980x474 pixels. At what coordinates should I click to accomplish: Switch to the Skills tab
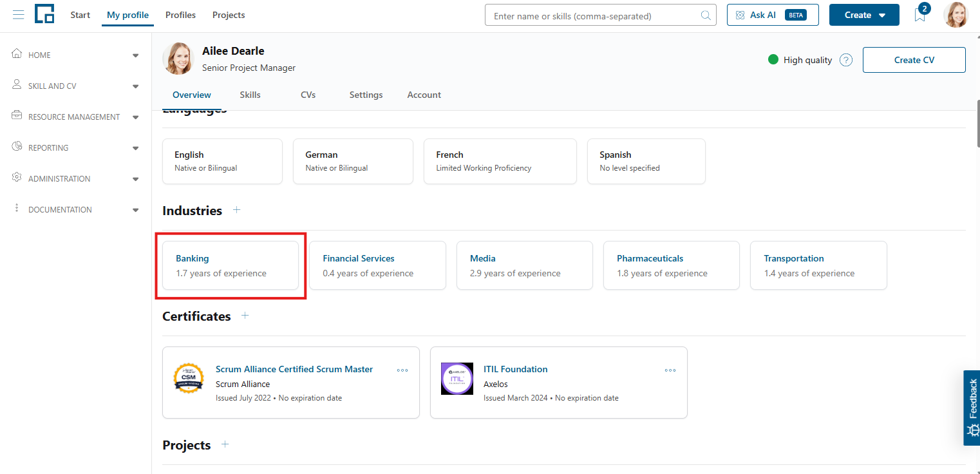pos(250,95)
